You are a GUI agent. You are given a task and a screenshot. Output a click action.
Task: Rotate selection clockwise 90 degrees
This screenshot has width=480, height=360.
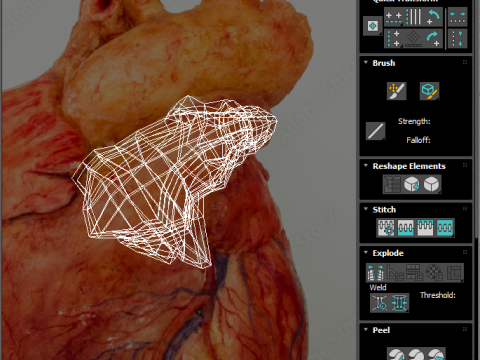coord(433,39)
